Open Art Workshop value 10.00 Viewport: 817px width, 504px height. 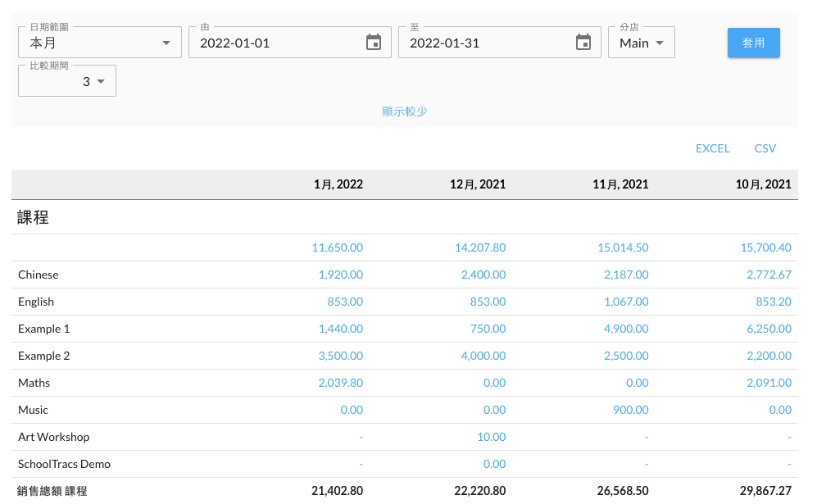click(x=492, y=438)
